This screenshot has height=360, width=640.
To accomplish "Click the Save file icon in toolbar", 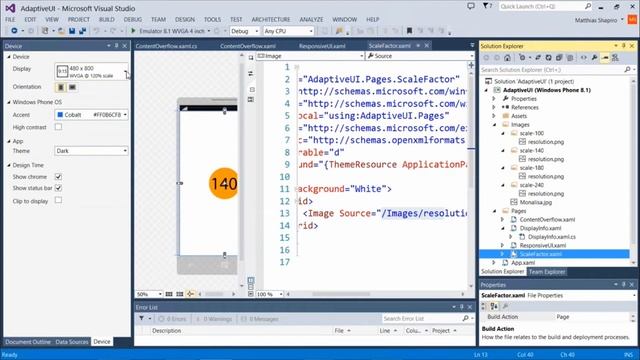I will click(72, 31).
